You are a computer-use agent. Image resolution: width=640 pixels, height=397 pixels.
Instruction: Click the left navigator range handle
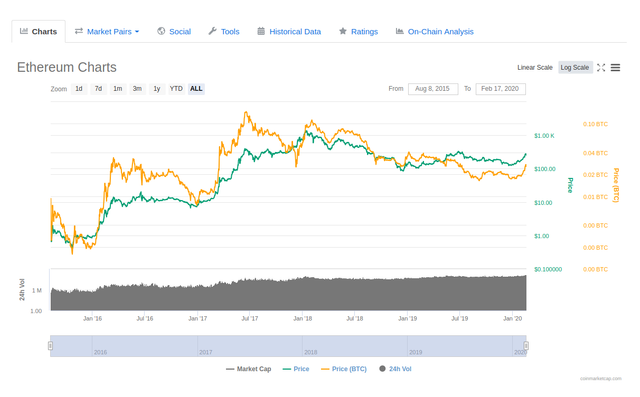point(50,346)
